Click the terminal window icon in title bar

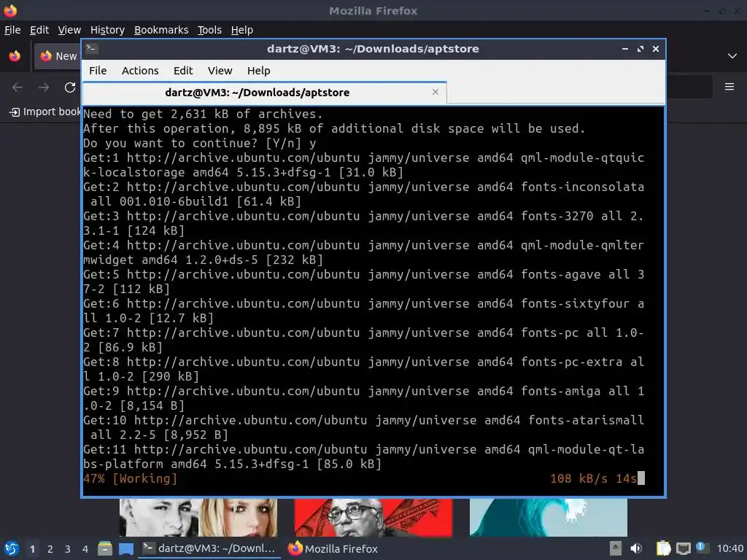(91, 48)
